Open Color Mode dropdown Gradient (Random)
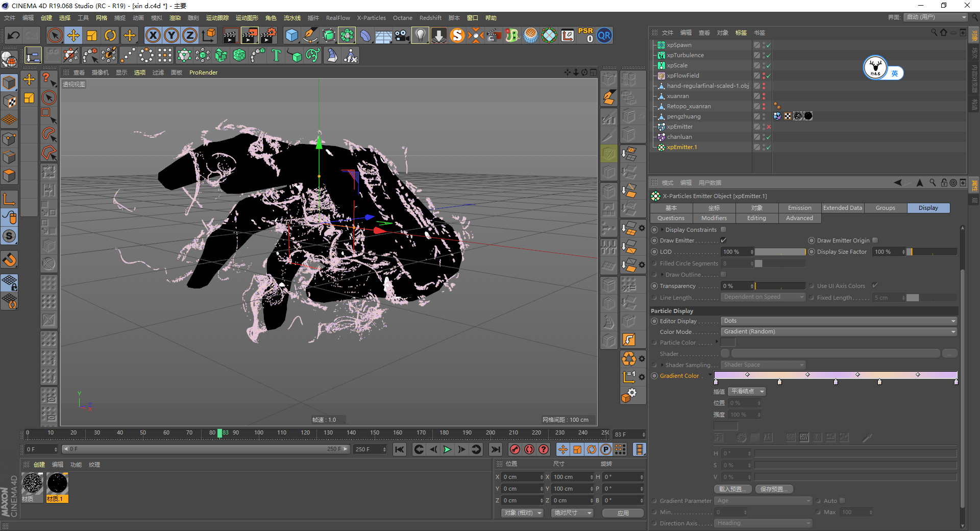980x531 pixels. (x=839, y=332)
